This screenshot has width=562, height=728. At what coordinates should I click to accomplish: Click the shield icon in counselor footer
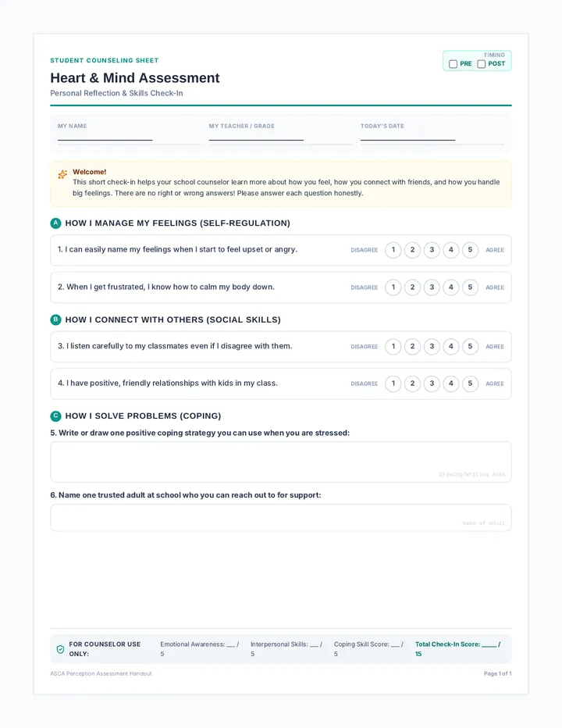click(60, 649)
